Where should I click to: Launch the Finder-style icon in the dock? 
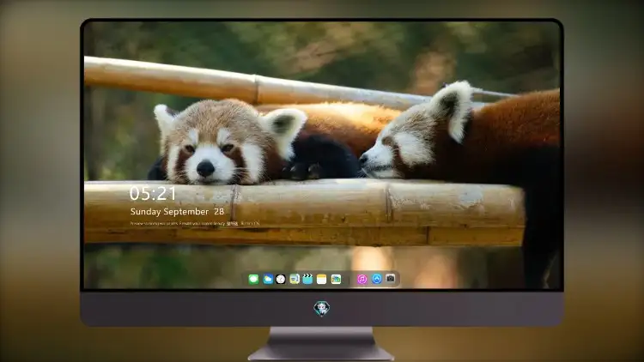[294, 280]
